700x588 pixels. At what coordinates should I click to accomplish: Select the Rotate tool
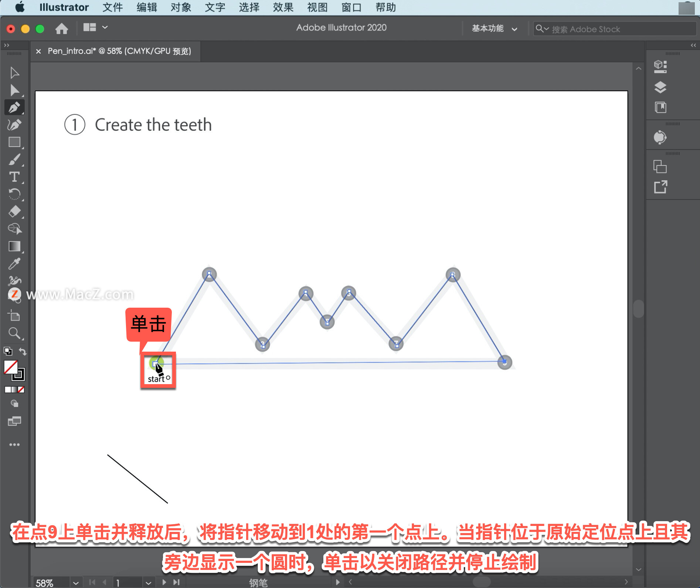[x=14, y=194]
